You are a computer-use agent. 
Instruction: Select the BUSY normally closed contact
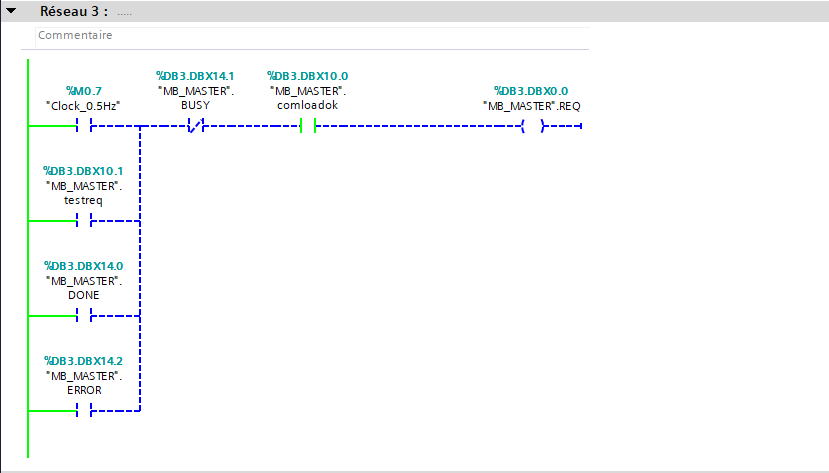196,126
